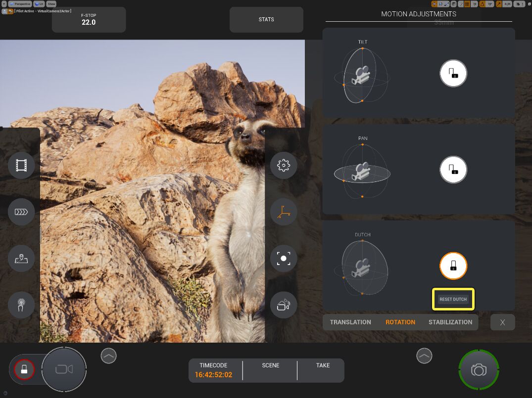Expand the right bottom chevron near camera
This screenshot has width=532, height=398.
[424, 355]
